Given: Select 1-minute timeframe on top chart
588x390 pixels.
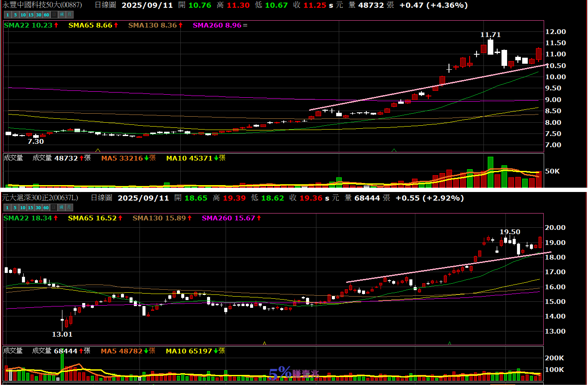Looking at the screenshot, I should pos(7,15).
